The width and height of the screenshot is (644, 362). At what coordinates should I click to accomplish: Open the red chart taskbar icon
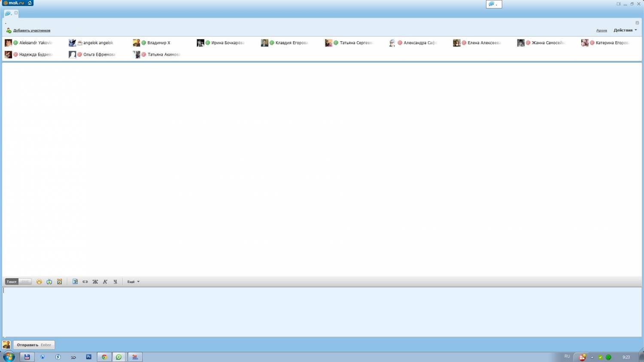point(135,357)
